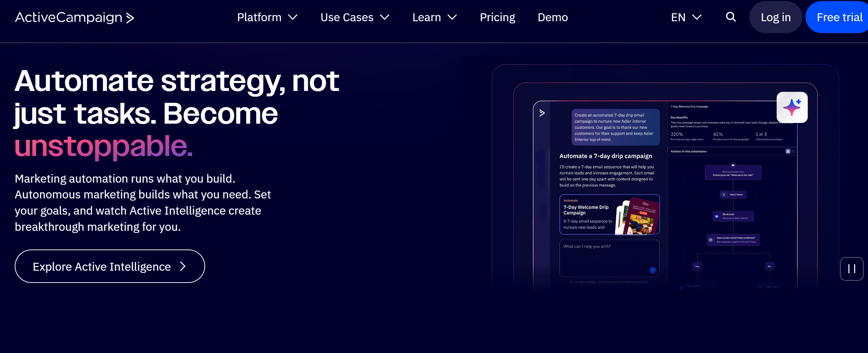This screenshot has height=353, width=868.
Task: Toggle the automation view switcher icon
Action: (788, 151)
